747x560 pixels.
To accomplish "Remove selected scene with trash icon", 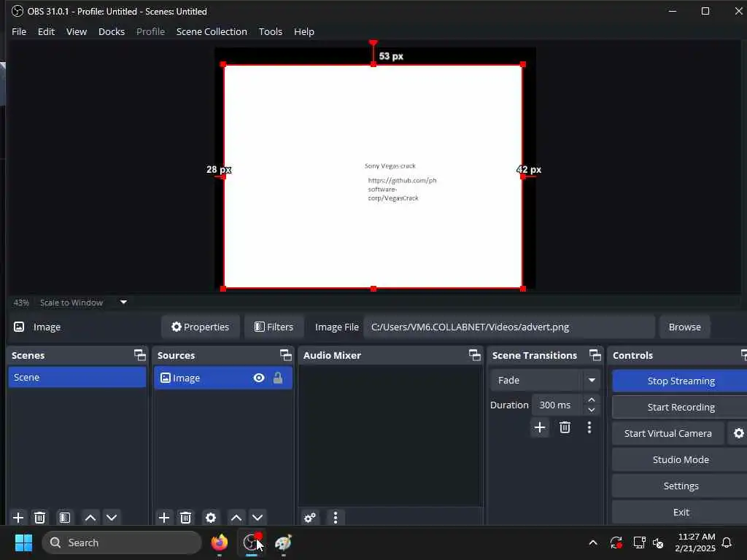I will pyautogui.click(x=40, y=517).
